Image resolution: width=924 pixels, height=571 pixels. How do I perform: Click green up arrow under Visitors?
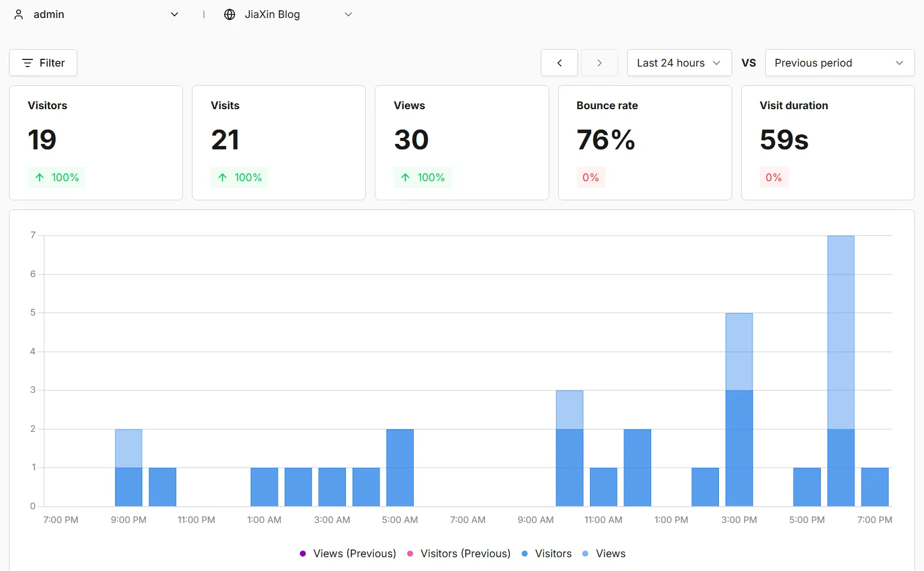pyautogui.click(x=40, y=178)
